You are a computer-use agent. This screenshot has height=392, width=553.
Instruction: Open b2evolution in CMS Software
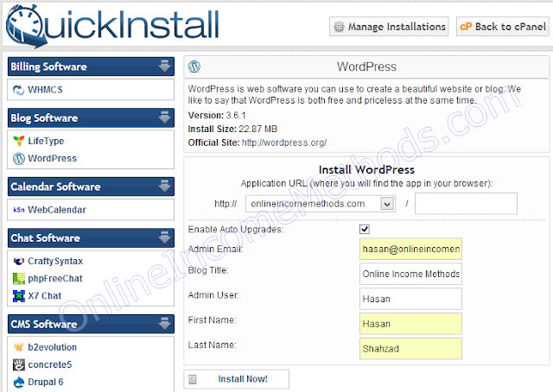52,347
